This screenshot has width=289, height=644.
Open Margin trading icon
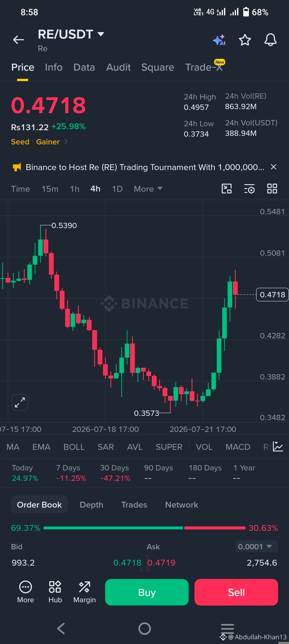pos(85,592)
